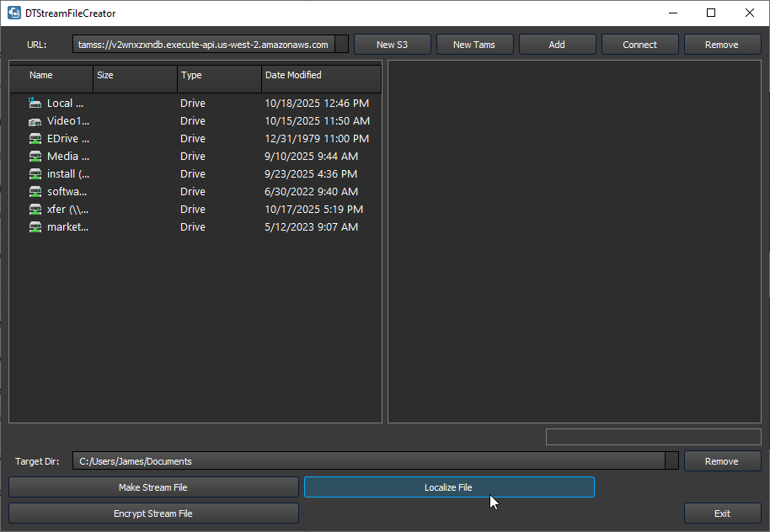The height and width of the screenshot is (532, 770).
Task: Click the marketing network drive icon
Action: click(x=35, y=227)
